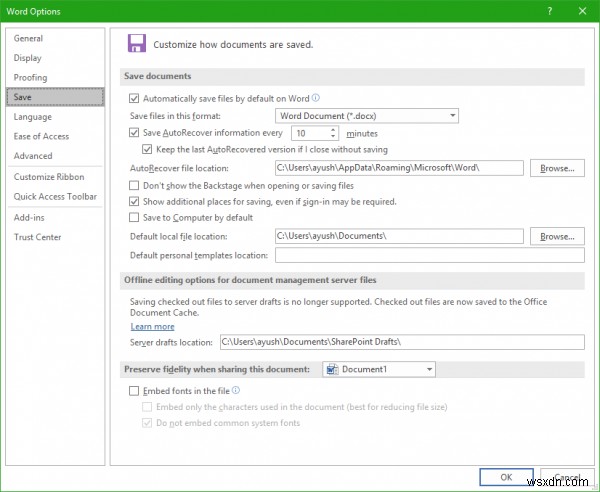
Task: Increase AutoRecover minutes with up arrow
Action: [x=333, y=129]
